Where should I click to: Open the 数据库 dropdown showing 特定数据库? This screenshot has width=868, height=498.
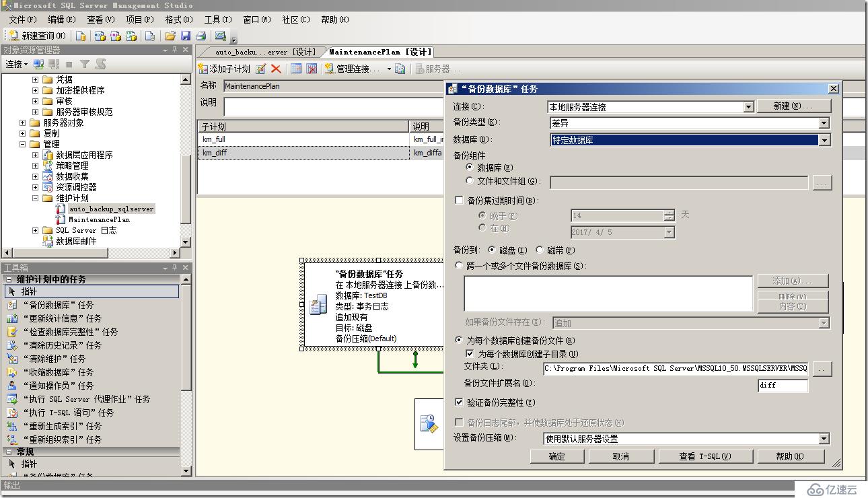pos(824,140)
